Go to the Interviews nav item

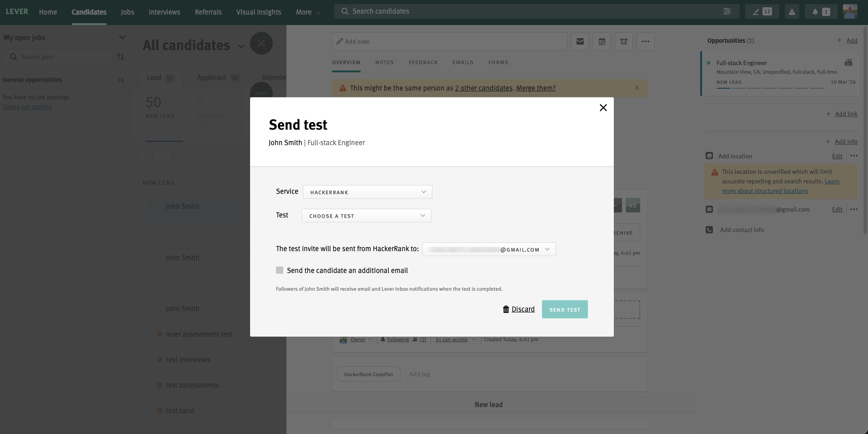point(164,12)
